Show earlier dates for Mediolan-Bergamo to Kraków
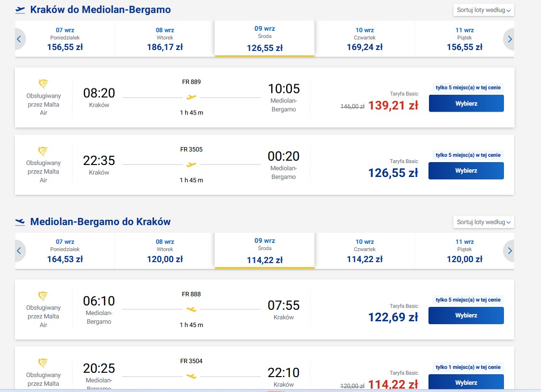Screen dimensions: 541x392 pos(19,251)
